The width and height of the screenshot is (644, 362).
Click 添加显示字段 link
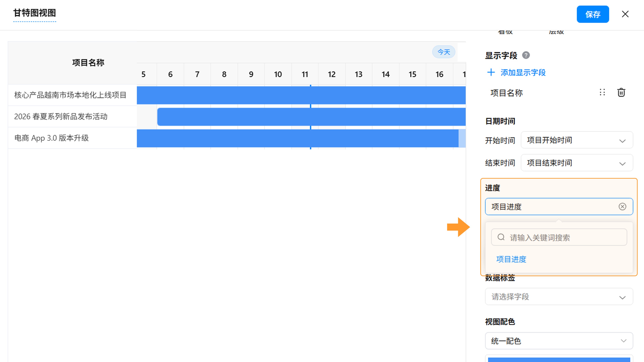click(523, 73)
